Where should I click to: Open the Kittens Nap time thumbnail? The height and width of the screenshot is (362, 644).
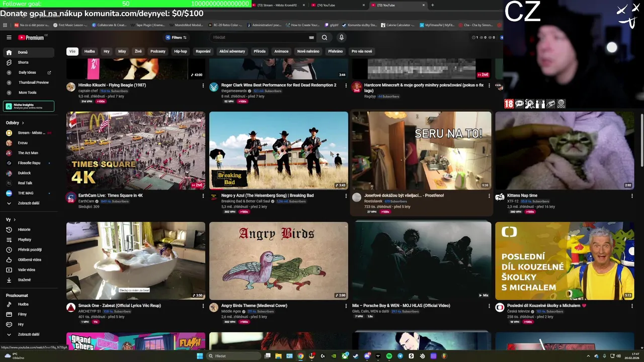(x=565, y=150)
